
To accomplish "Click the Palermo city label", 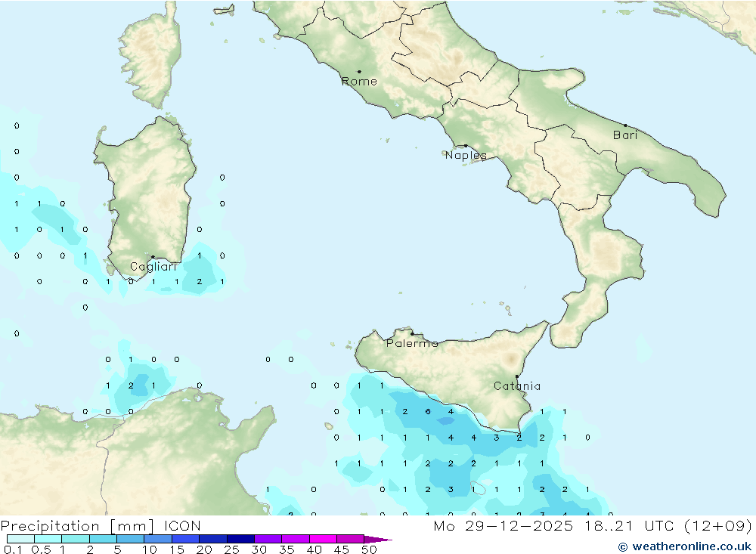I will click(x=412, y=343).
